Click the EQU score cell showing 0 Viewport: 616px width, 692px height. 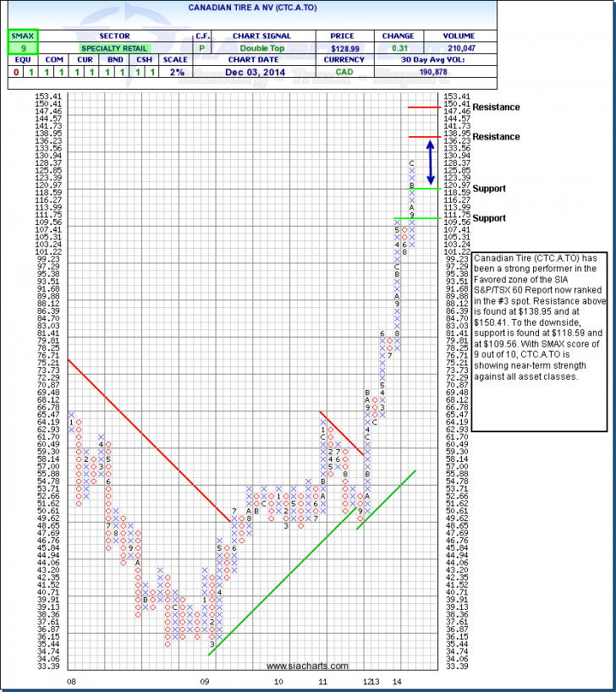(x=16, y=72)
